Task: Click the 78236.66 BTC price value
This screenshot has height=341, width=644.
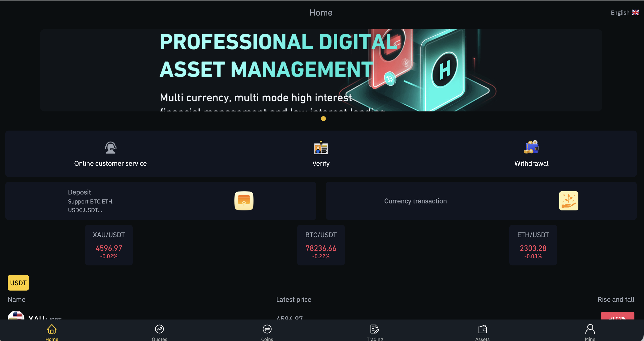Action: [x=321, y=248]
